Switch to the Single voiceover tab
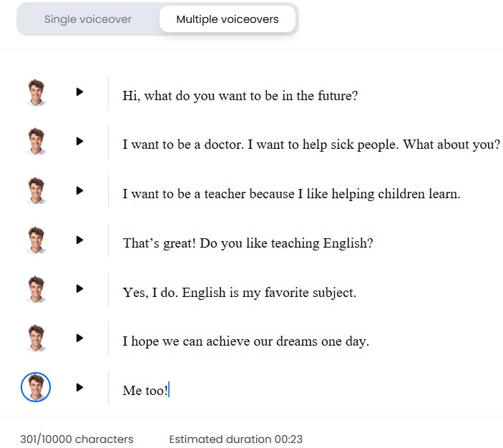This screenshot has height=448, width=503. tap(88, 19)
